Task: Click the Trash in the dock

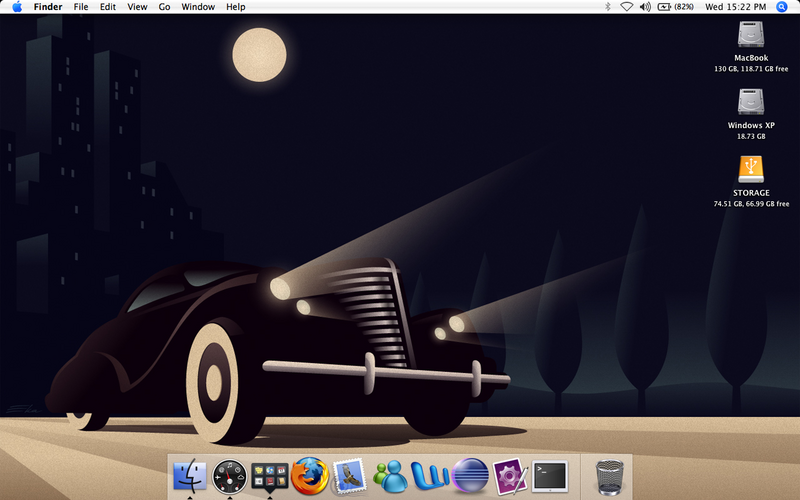Action: (609, 475)
